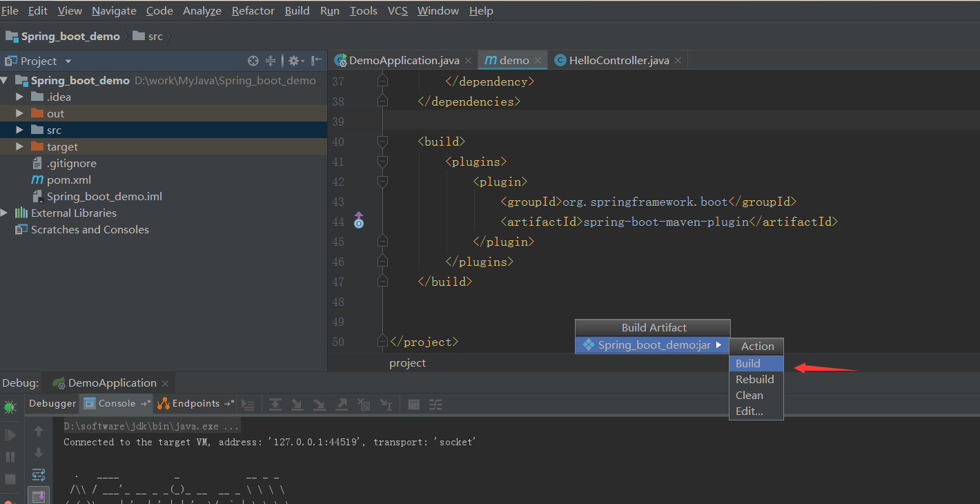980x504 pixels.
Task: Open the Refactor menu
Action: (x=253, y=11)
